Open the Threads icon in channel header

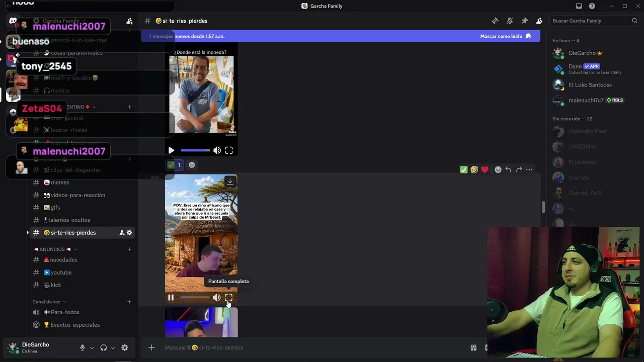495,21
